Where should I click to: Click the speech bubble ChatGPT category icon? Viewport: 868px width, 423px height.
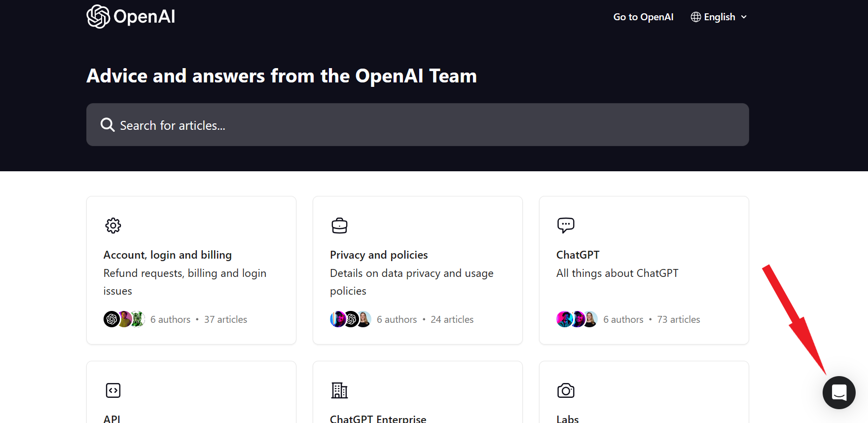coord(566,225)
